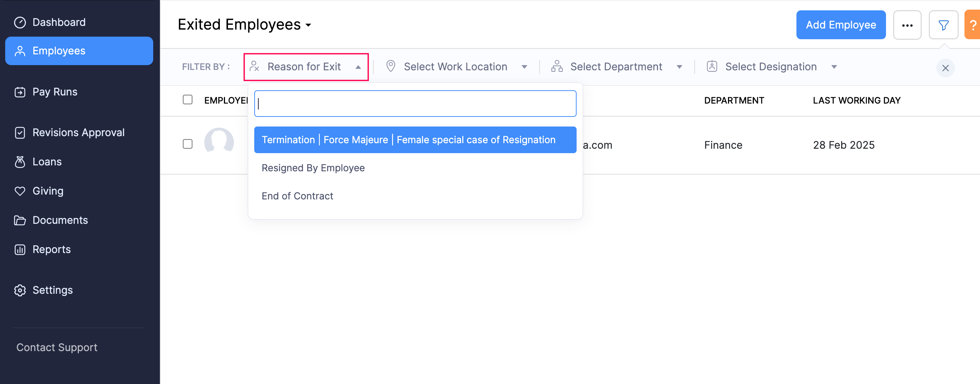Select Resigned By Employee from the list
The height and width of the screenshot is (384, 980).
click(x=313, y=168)
